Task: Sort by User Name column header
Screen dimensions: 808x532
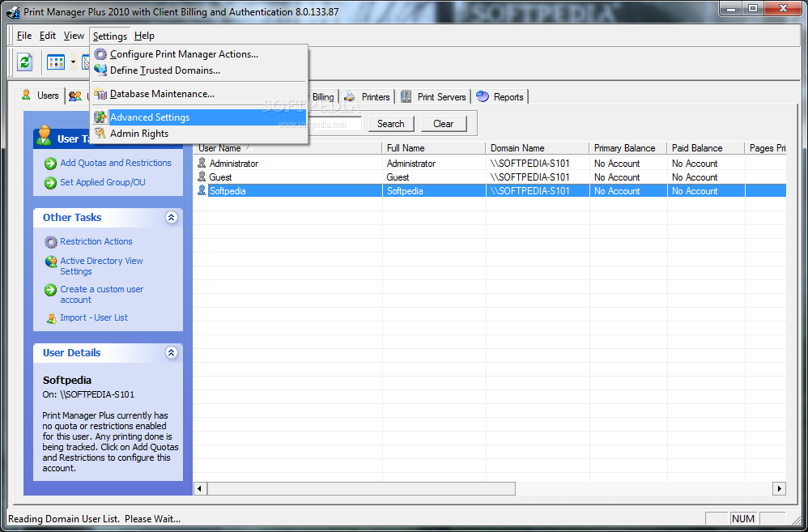Action: point(287,148)
